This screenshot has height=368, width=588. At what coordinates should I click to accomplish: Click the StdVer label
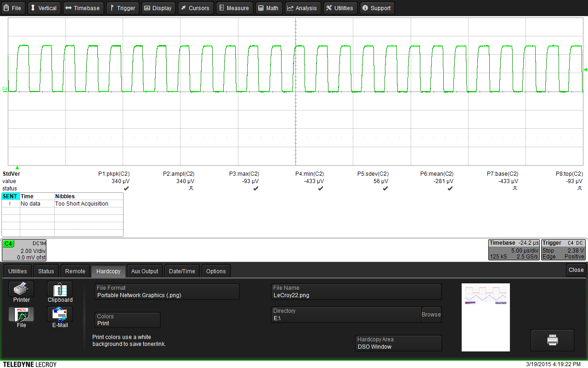click(11, 174)
